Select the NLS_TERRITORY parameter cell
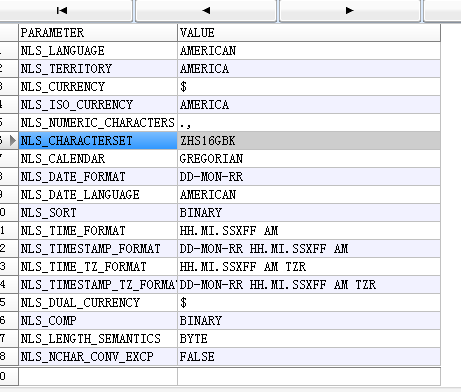The image size is (461, 392). pyautogui.click(x=98, y=69)
